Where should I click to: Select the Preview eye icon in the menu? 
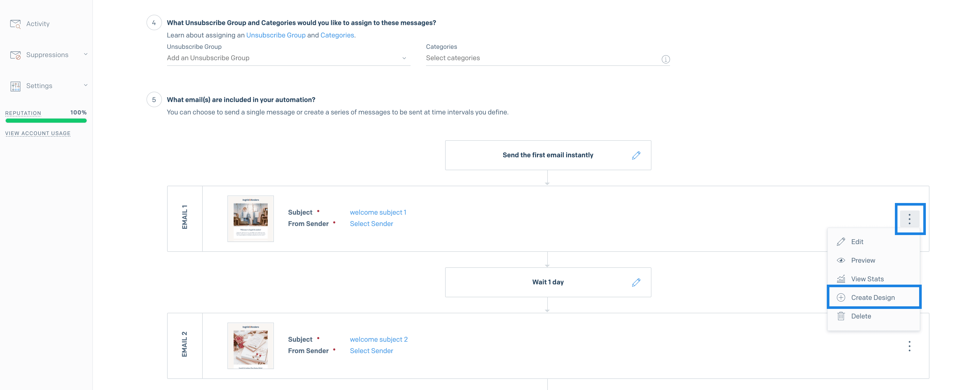pyautogui.click(x=841, y=260)
